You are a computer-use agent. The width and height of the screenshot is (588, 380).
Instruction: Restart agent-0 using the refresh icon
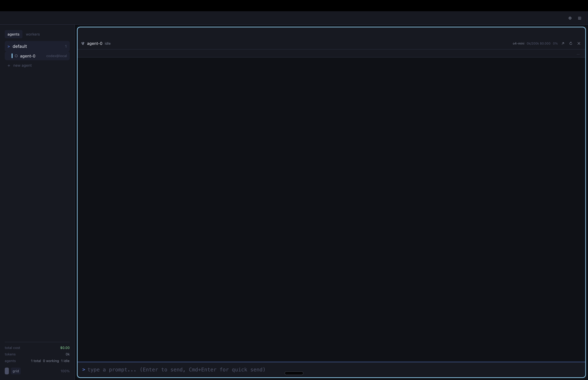click(571, 43)
